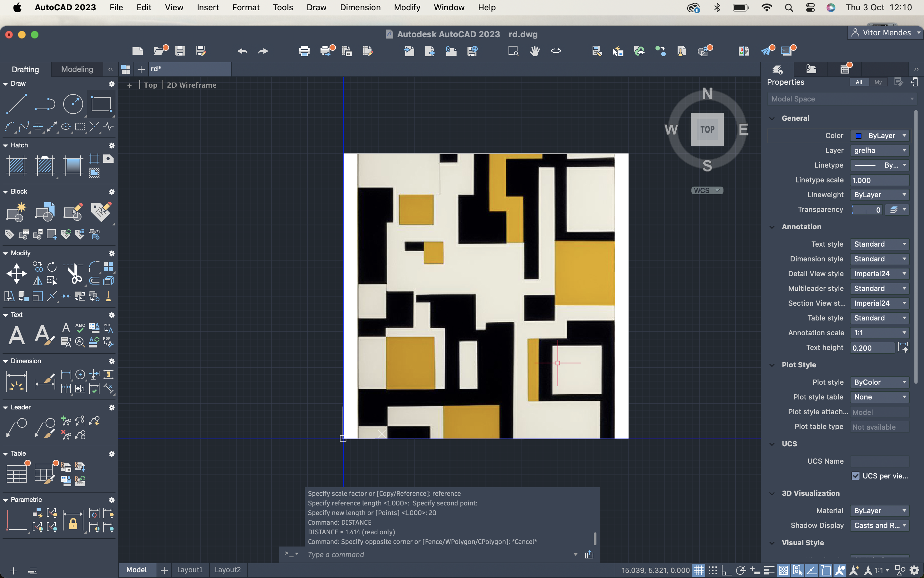This screenshot has height=578, width=924.
Task: Open the Text style Standard dropdown
Action: (879, 244)
